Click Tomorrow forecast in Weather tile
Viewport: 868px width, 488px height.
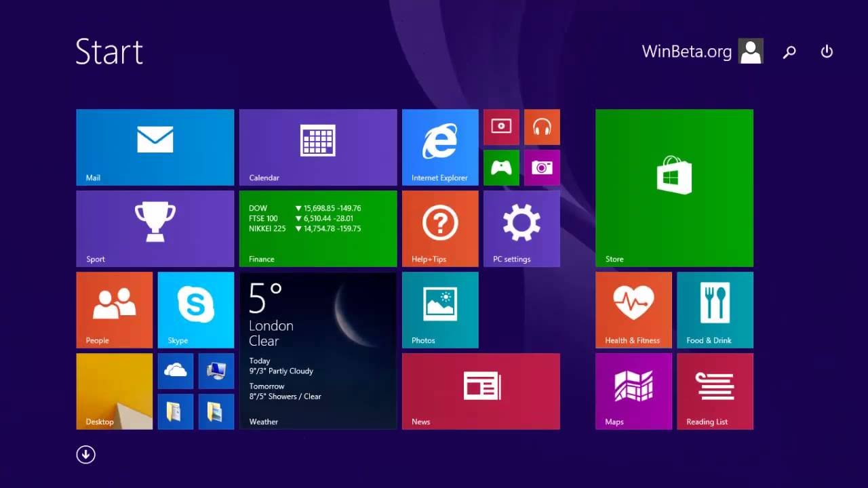(285, 391)
